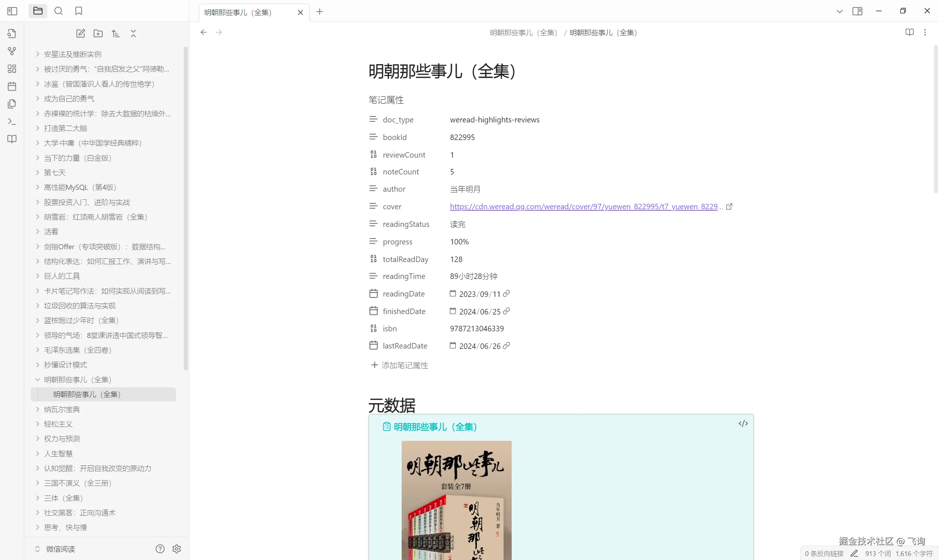Create a new note in the file explorer

tap(80, 34)
